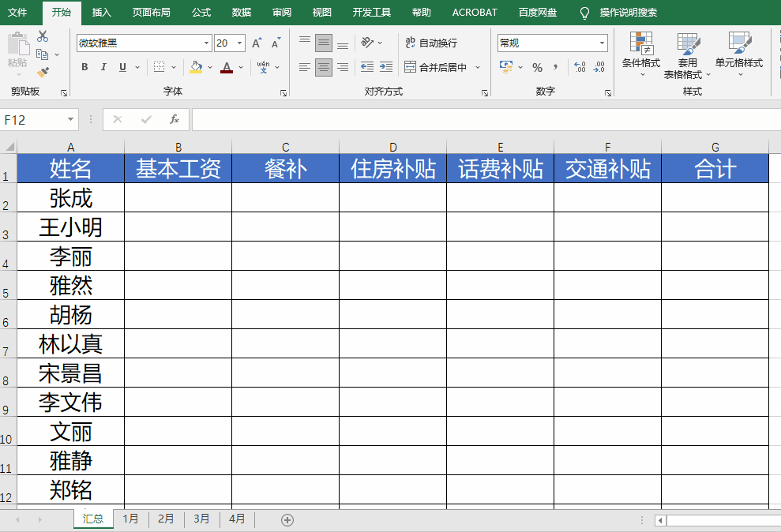The image size is (781, 532).
Task: Select column D header
Action: (x=393, y=147)
